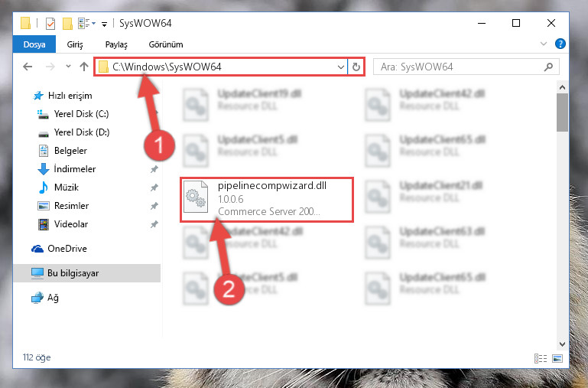Toggle pin next to Müzik
This screenshot has height=388, width=588.
pos(154,187)
